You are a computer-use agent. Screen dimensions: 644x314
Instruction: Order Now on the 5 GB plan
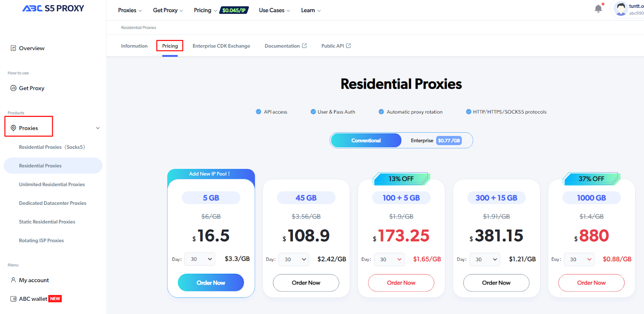[x=211, y=283]
